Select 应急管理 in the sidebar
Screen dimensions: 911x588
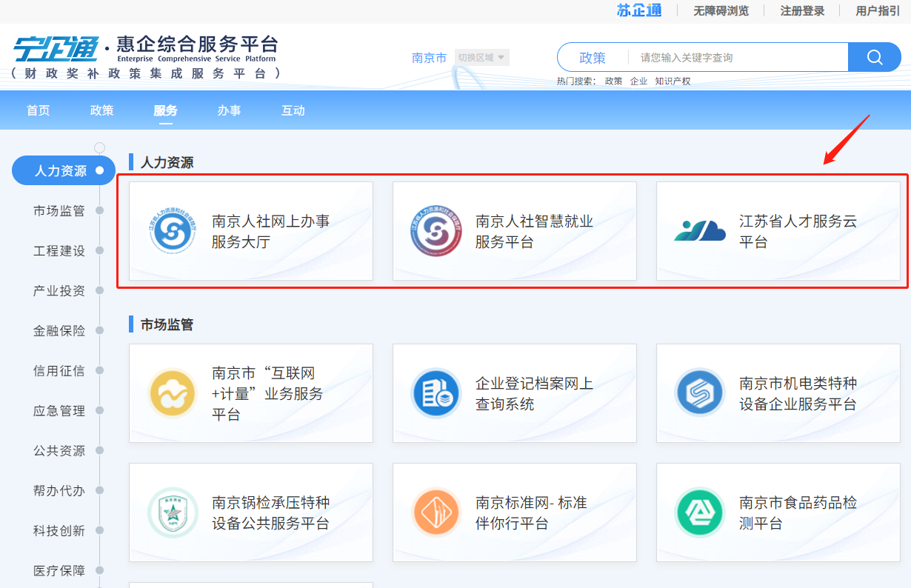(59, 411)
